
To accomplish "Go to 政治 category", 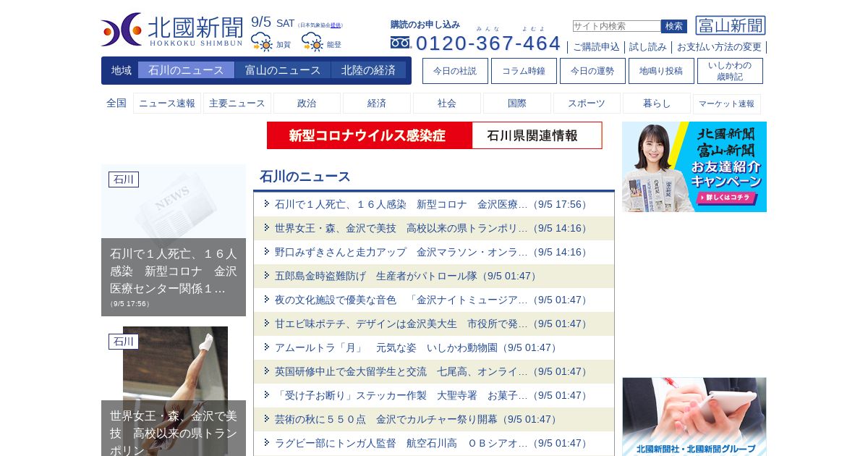I will tap(307, 104).
